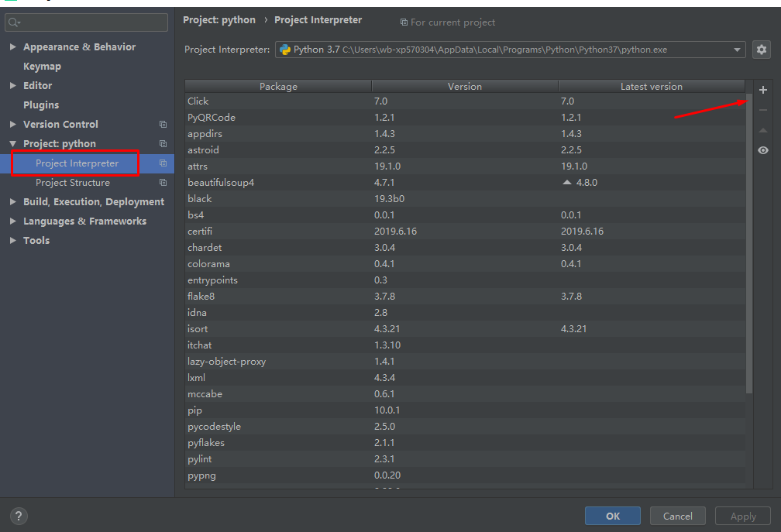Click the package list vertical scrollbar

coord(749,244)
